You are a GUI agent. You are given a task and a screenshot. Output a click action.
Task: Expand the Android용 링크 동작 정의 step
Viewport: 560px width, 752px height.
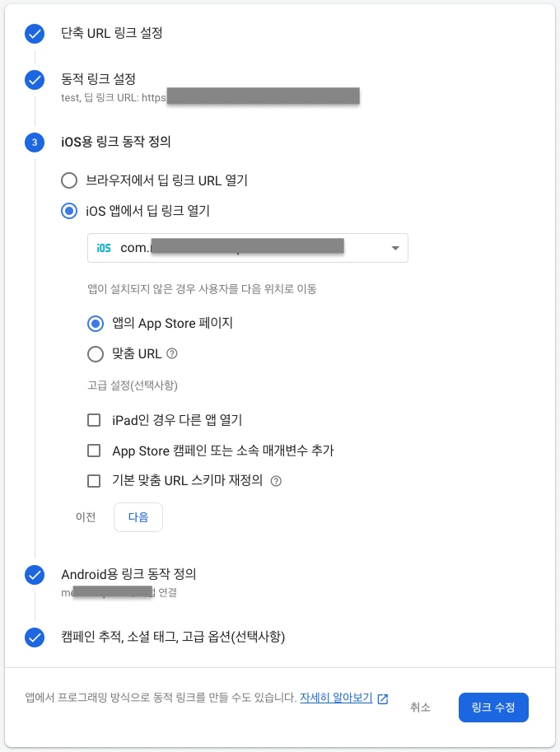coord(128,574)
